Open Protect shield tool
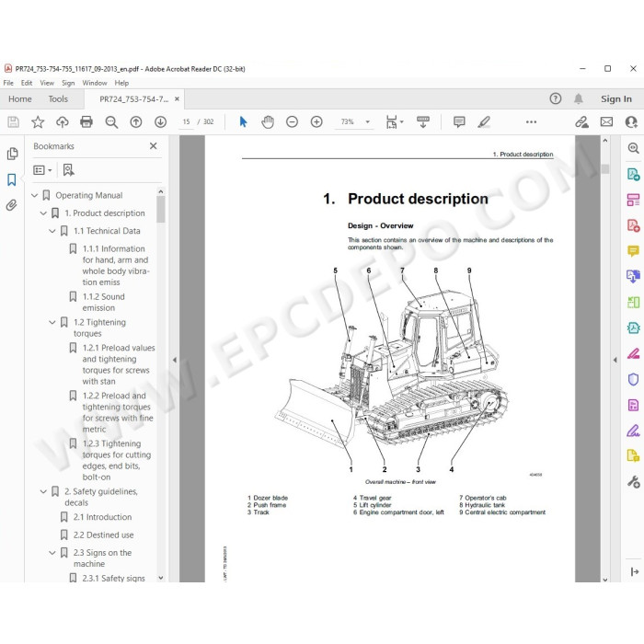 pyautogui.click(x=633, y=379)
